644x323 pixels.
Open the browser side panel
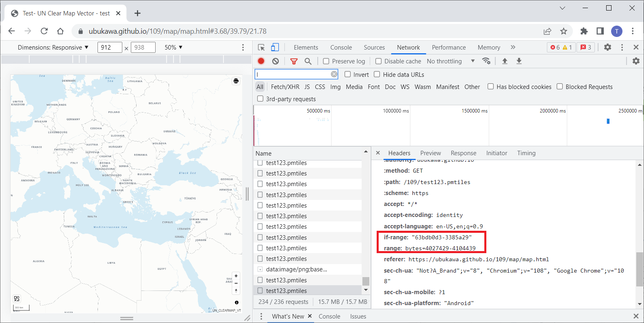pos(600,31)
